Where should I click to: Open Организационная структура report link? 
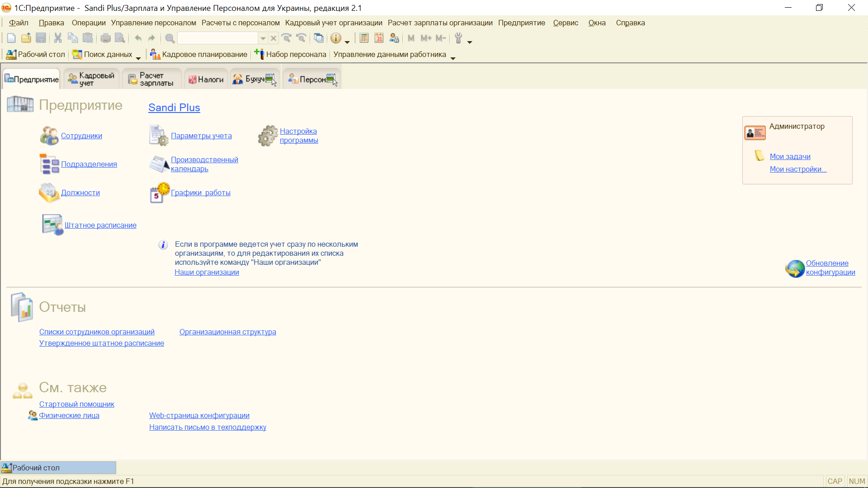(227, 332)
